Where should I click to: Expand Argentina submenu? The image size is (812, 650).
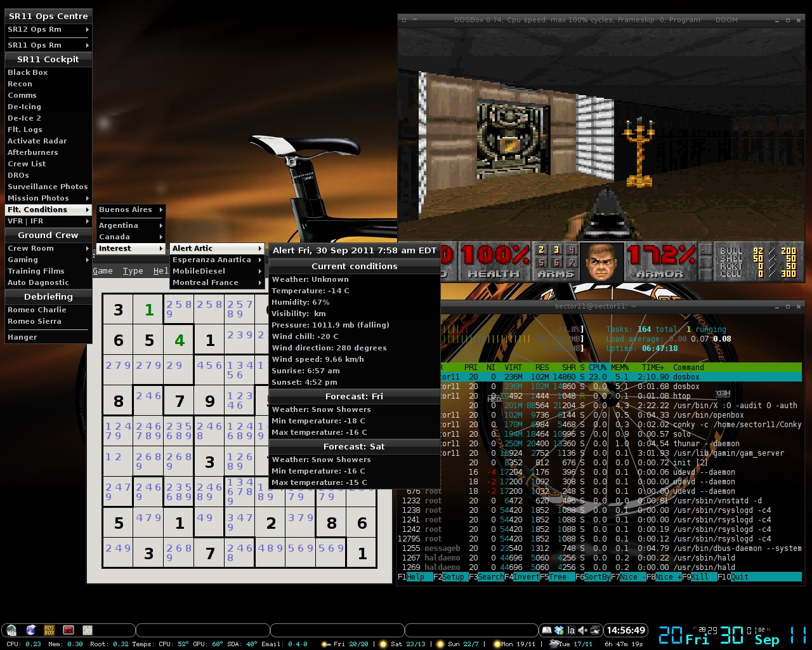(131, 225)
